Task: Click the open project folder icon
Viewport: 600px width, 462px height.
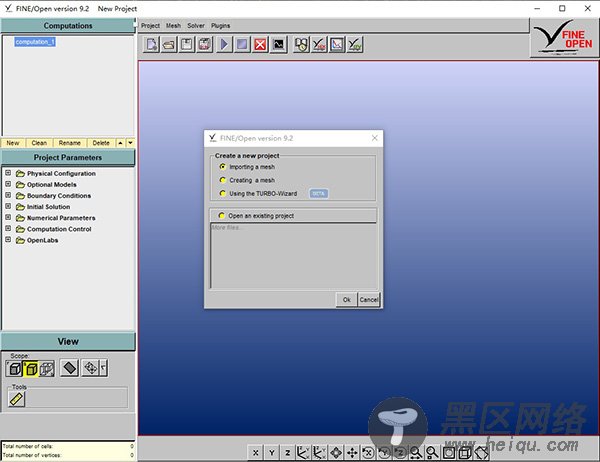Action: (x=169, y=44)
